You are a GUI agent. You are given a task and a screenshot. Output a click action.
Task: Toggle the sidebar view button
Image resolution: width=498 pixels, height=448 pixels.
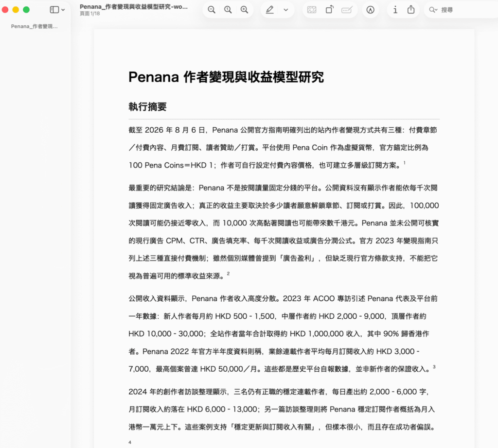coord(54,10)
